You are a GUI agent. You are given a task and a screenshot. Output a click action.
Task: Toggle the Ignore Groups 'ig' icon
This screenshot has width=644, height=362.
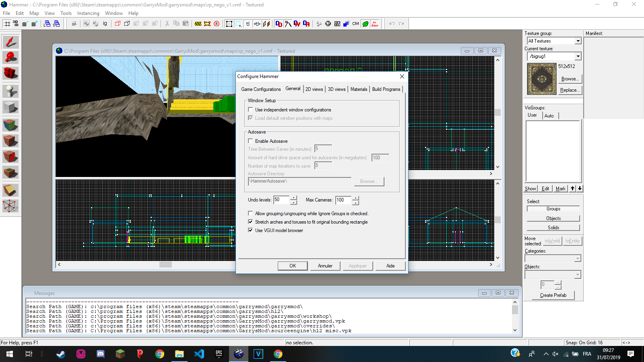pyautogui.click(x=105, y=24)
